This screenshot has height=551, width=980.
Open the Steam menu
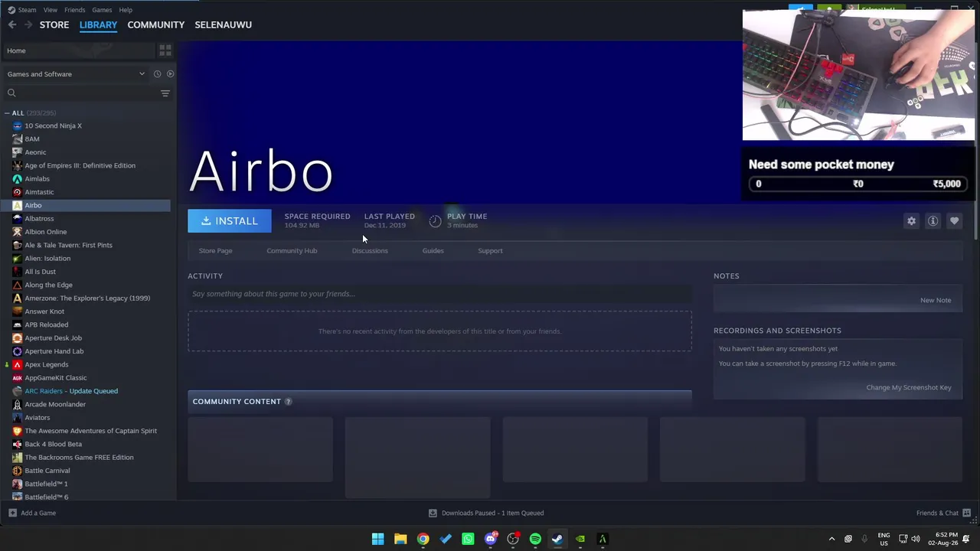(x=27, y=10)
